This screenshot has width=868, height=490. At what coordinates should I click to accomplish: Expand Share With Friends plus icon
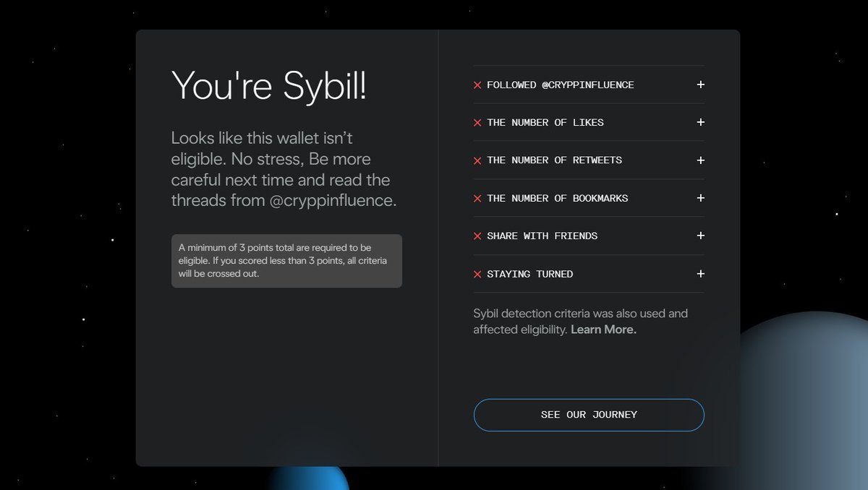(x=700, y=236)
